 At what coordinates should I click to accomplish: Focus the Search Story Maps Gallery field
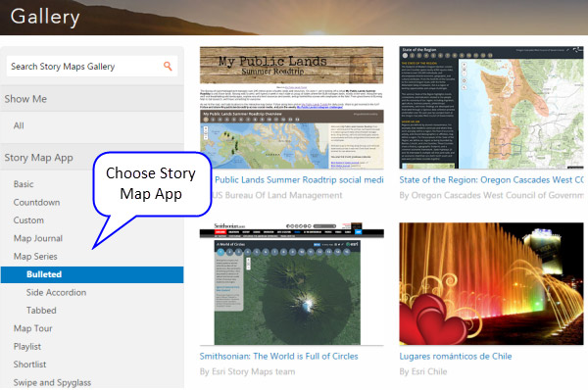[x=92, y=67]
